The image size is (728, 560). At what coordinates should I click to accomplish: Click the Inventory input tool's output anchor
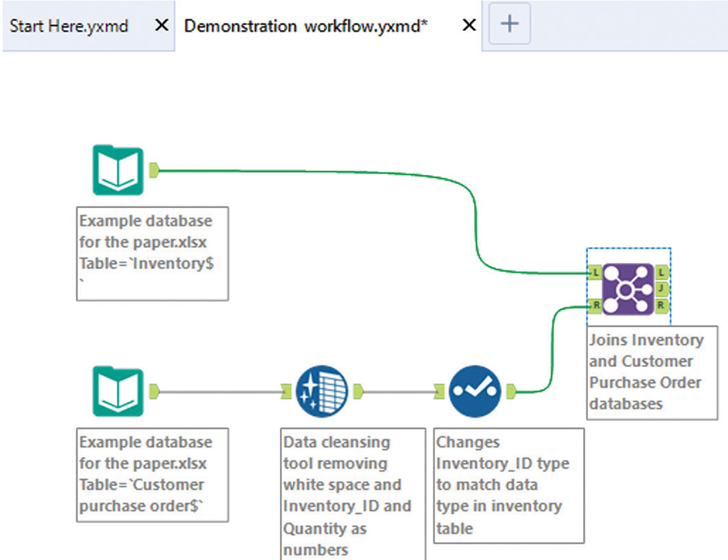coord(154,170)
